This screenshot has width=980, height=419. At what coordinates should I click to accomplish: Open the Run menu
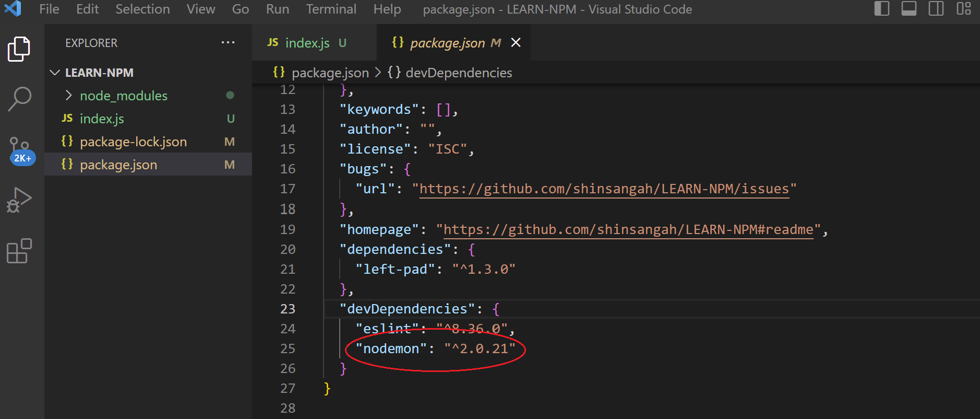click(x=278, y=9)
